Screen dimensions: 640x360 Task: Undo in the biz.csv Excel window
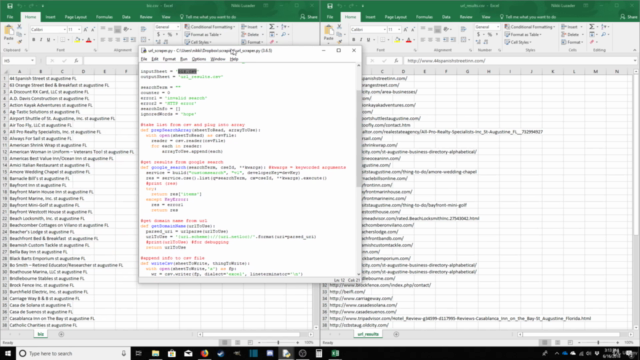[x=19, y=6]
